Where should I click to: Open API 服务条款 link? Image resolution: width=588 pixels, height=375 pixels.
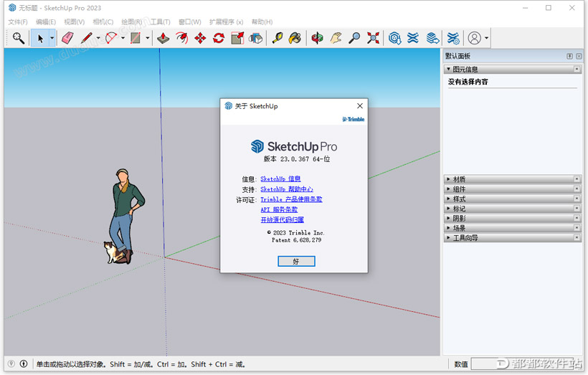coord(279,209)
